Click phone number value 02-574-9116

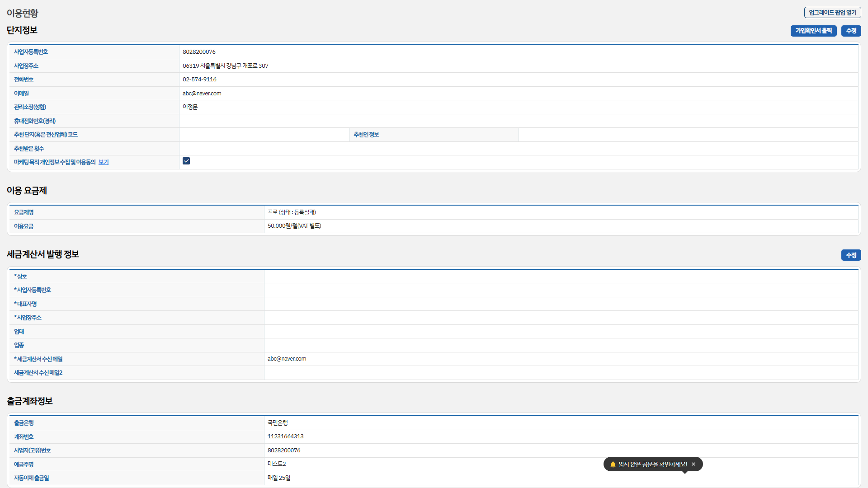pyautogui.click(x=199, y=80)
